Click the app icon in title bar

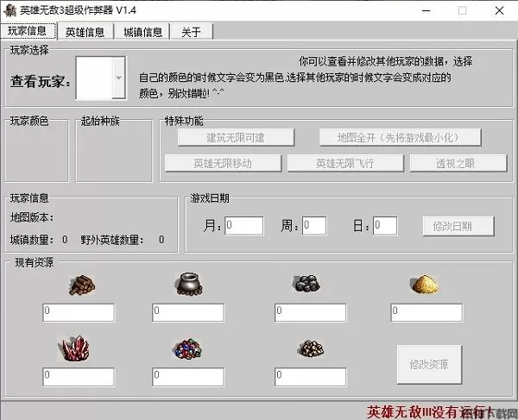pos(9,10)
